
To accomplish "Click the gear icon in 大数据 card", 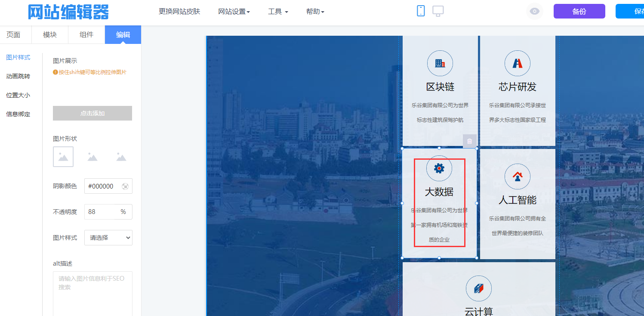I will [x=439, y=168].
